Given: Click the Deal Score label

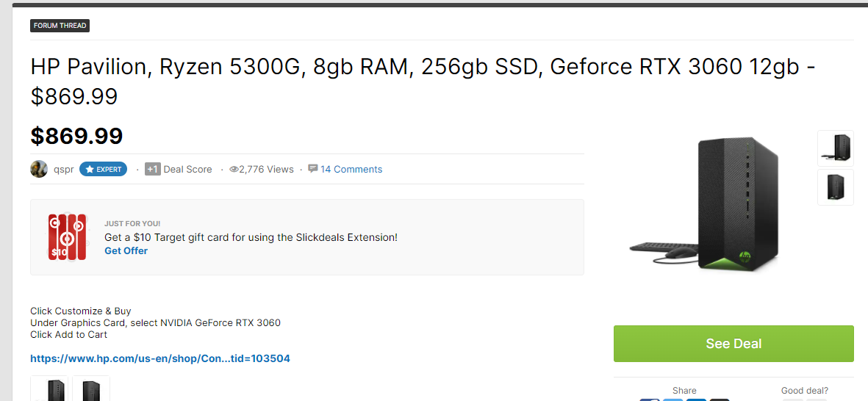Looking at the screenshot, I should [x=187, y=169].
